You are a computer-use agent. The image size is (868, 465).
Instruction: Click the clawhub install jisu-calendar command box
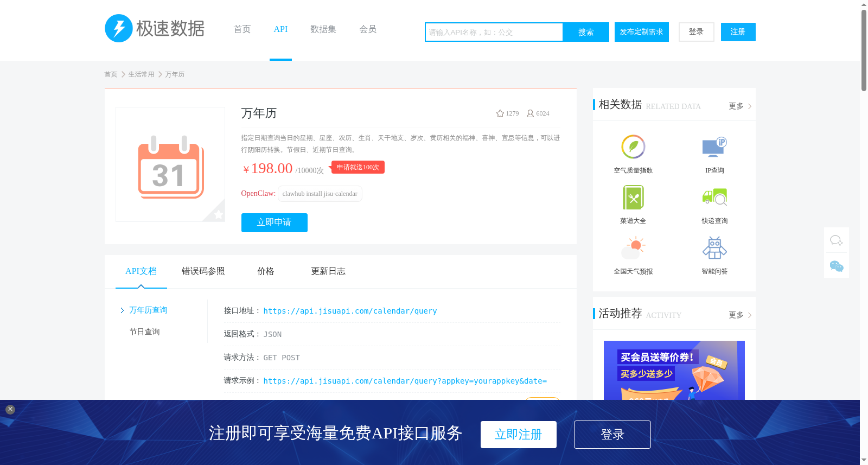[x=320, y=194]
